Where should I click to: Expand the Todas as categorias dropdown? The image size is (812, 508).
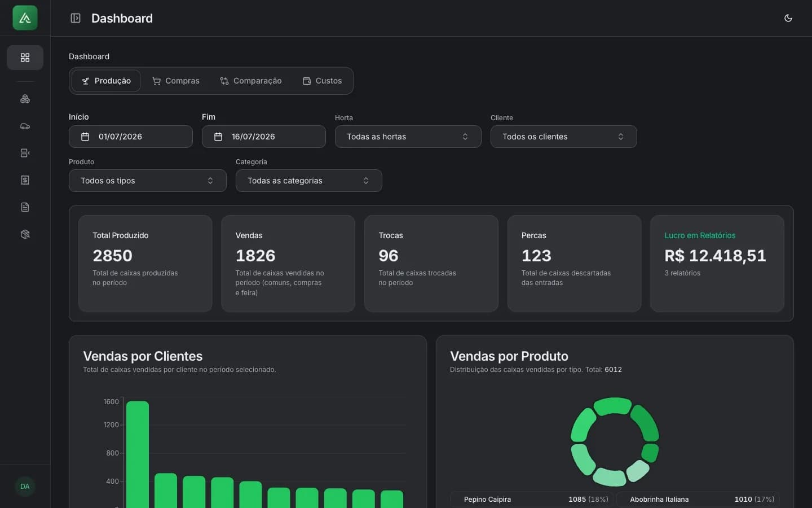click(309, 181)
